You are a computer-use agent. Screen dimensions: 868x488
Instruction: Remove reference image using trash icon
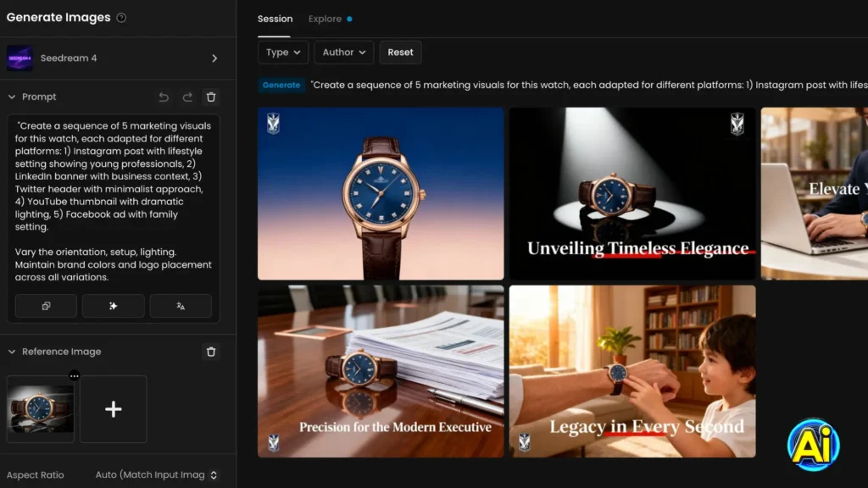pos(211,352)
